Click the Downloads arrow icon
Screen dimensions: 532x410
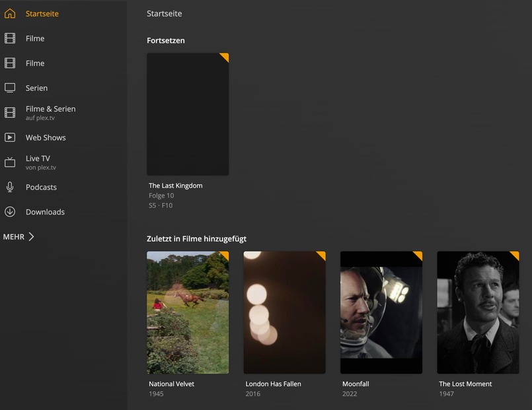pos(10,212)
